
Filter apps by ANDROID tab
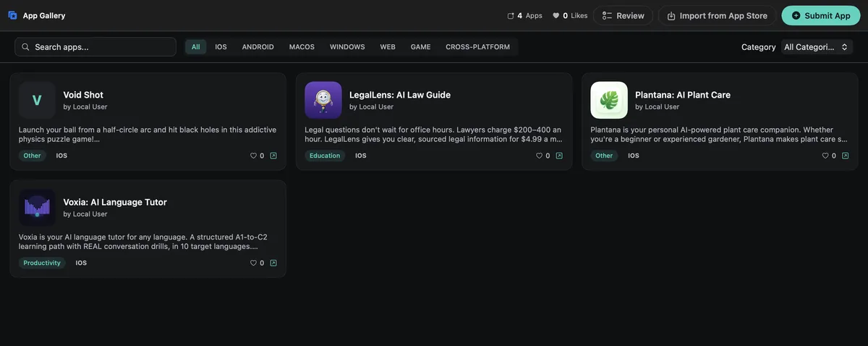(258, 46)
